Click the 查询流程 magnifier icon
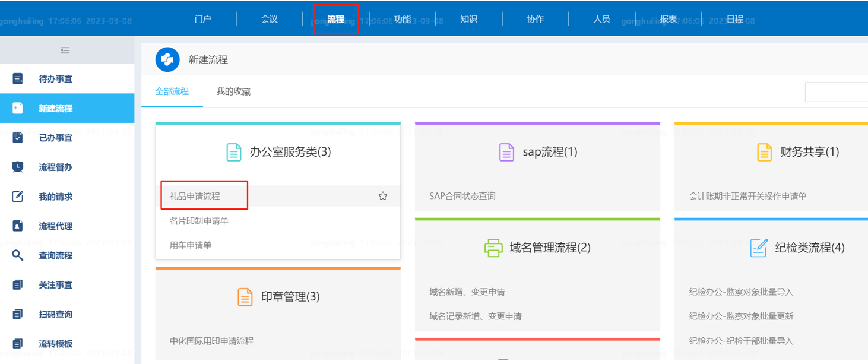Screen dimensions: 868x364 (18, 255)
